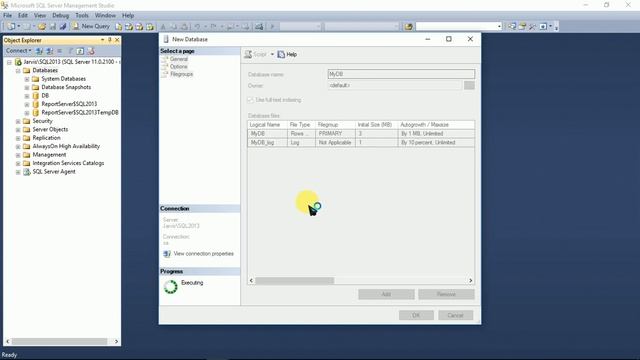This screenshot has width=640, height=360.
Task: Open the Window menu
Action: pyautogui.click(x=105, y=15)
